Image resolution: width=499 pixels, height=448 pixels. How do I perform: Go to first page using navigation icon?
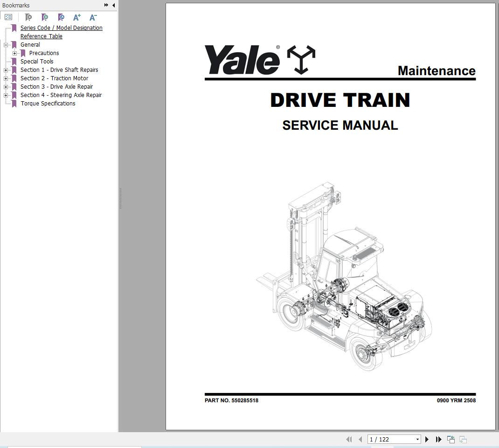pyautogui.click(x=349, y=440)
